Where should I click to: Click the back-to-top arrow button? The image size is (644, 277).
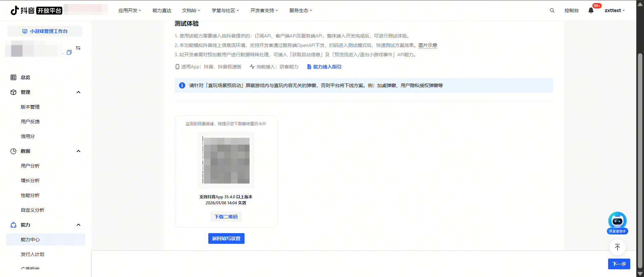click(617, 248)
